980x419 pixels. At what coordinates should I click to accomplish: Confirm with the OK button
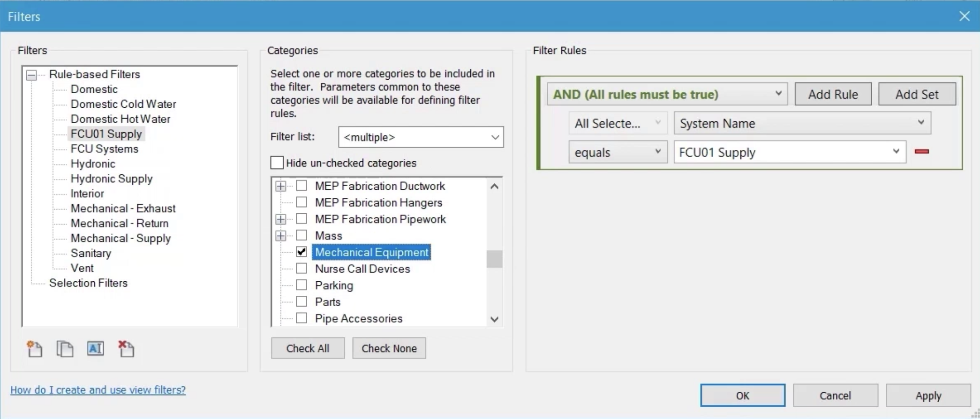coord(743,396)
